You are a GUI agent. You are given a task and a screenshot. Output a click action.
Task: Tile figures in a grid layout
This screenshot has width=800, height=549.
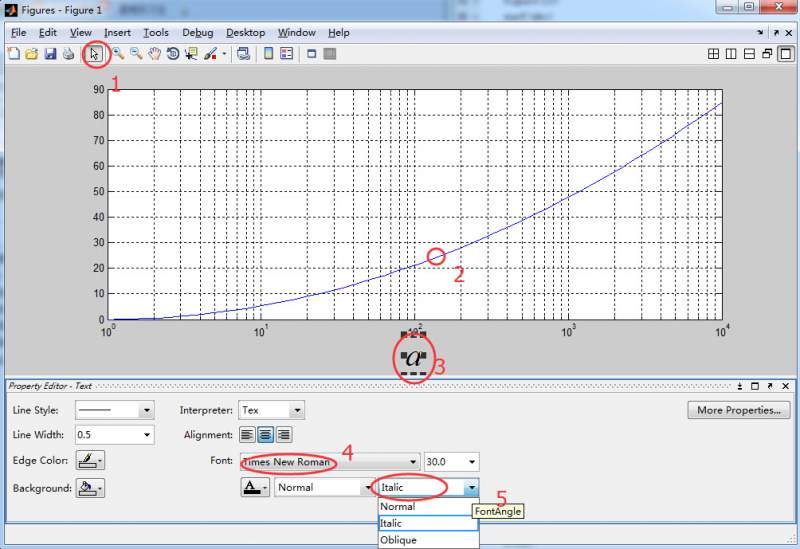pos(714,54)
